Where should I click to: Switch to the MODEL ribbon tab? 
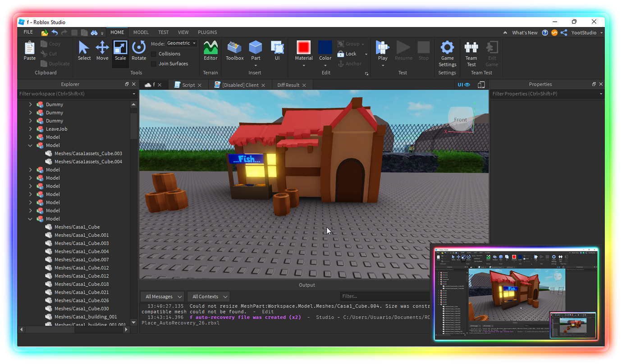[x=141, y=32]
